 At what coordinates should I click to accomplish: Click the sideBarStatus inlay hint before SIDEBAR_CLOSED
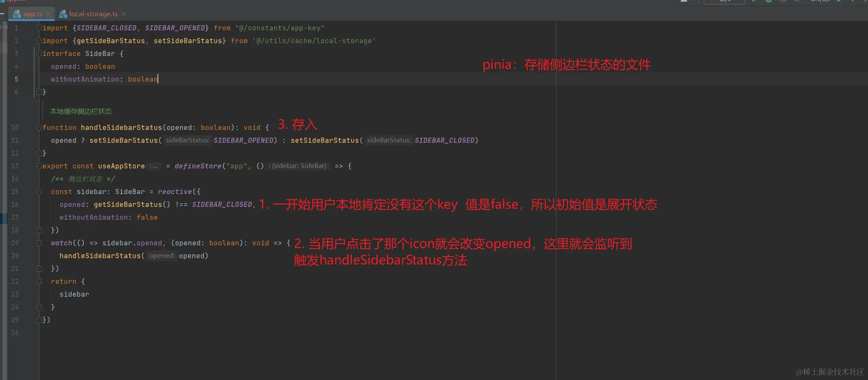pyautogui.click(x=389, y=140)
